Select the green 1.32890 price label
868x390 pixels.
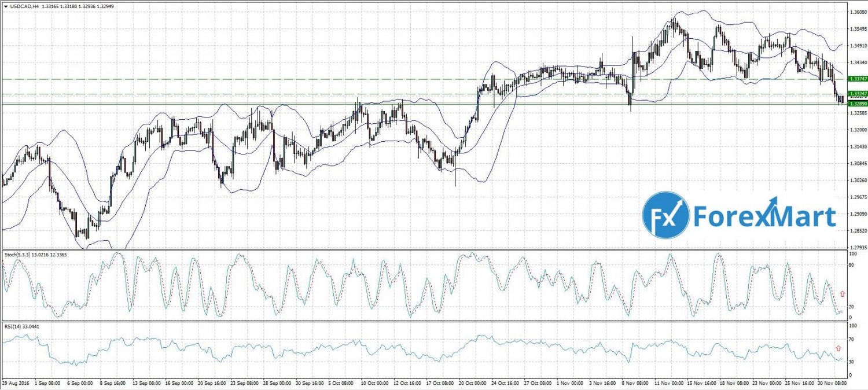pos(856,103)
